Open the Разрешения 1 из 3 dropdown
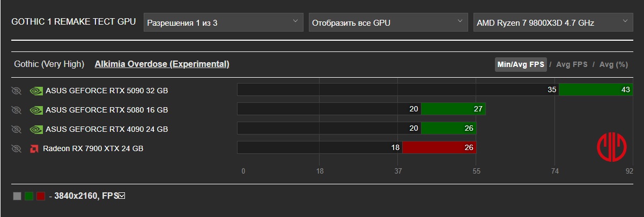This screenshot has width=644, height=217. (224, 23)
